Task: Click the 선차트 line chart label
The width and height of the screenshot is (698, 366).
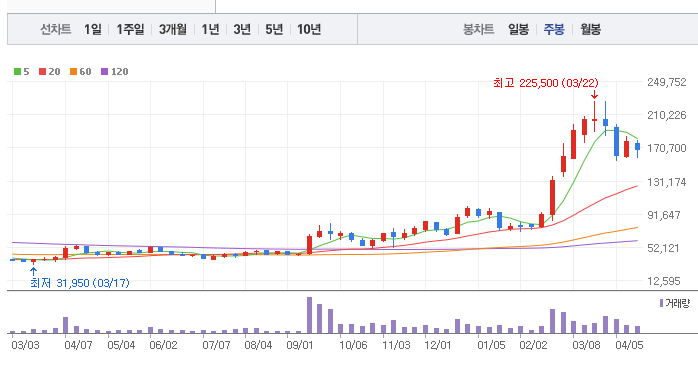Action: pyautogui.click(x=56, y=29)
